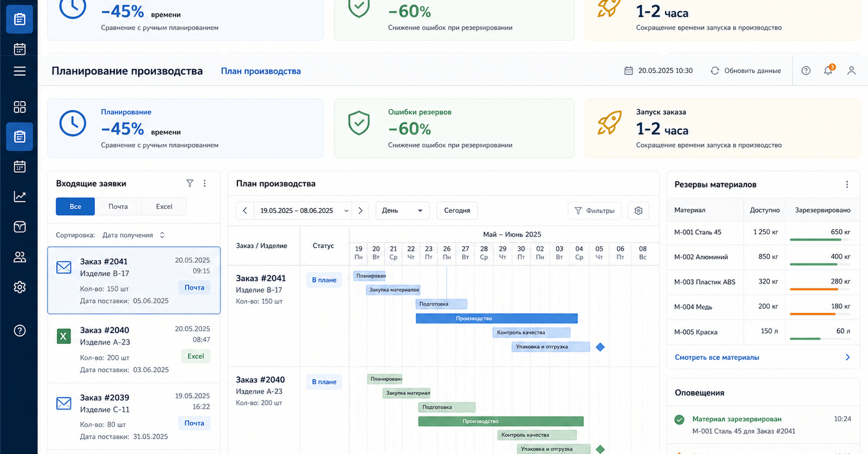This screenshot has width=868, height=454.
Task: Open the dashboard grid icon in sidebar
Action: pos(19,107)
